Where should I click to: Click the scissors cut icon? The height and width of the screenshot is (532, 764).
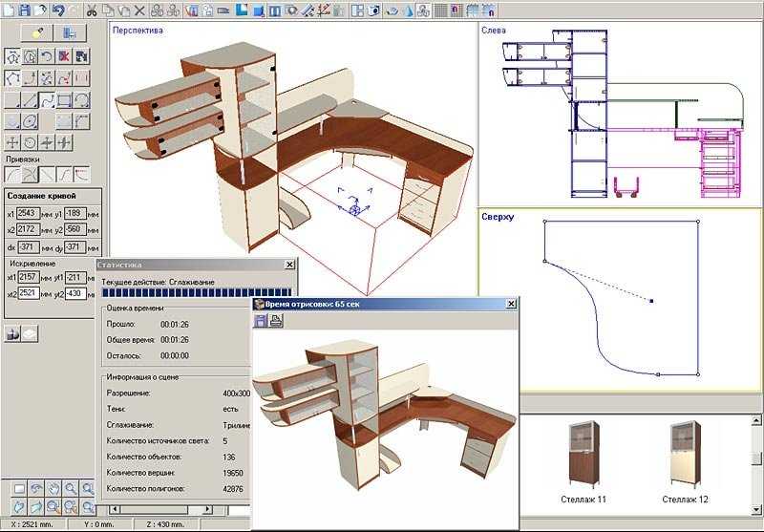click(x=91, y=10)
